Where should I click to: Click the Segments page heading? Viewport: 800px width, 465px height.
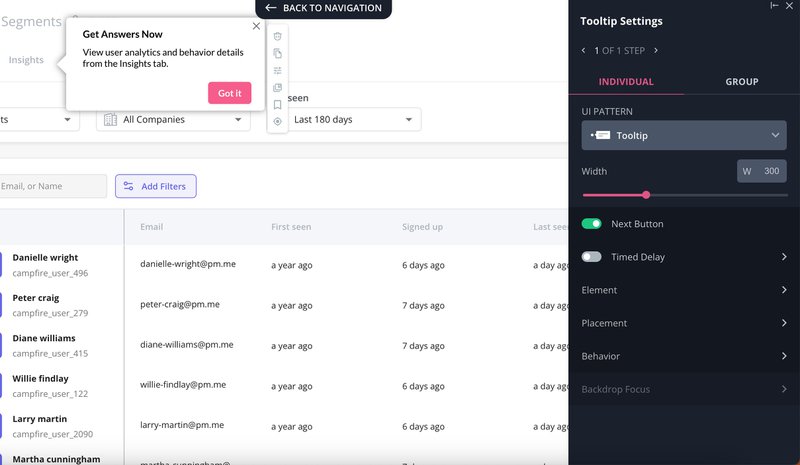pos(31,21)
